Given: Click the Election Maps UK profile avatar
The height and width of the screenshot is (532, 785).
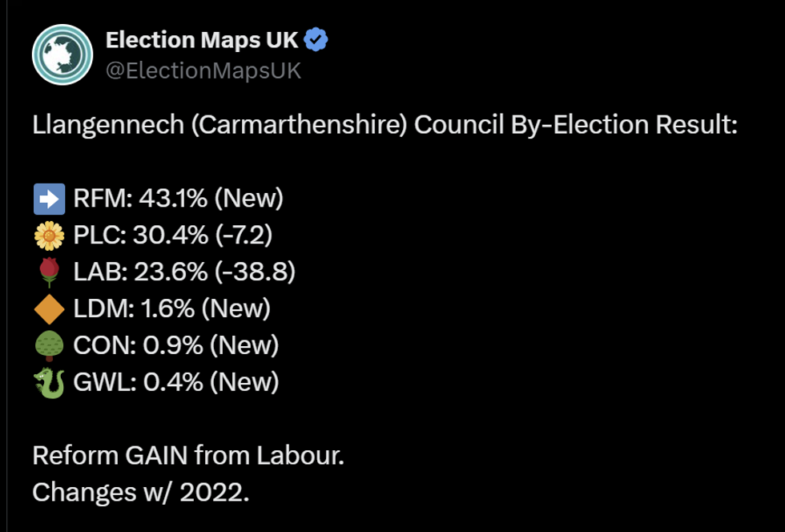Looking at the screenshot, I should tap(62, 54).
